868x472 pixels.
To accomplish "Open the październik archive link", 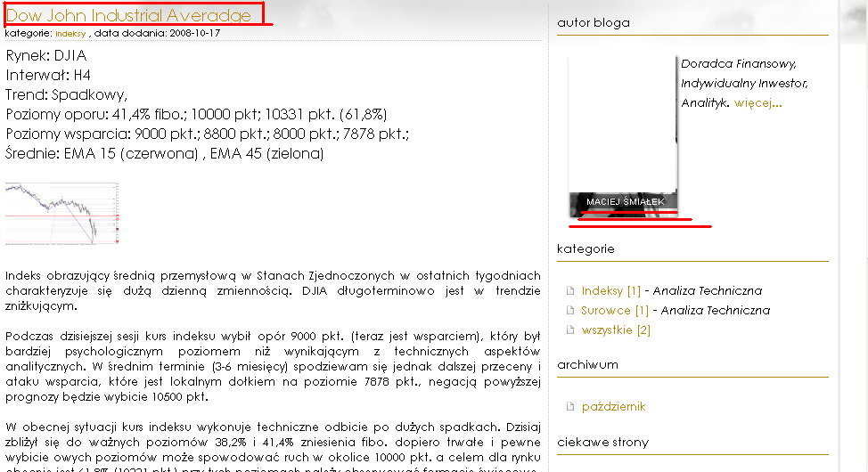I will click(613, 407).
